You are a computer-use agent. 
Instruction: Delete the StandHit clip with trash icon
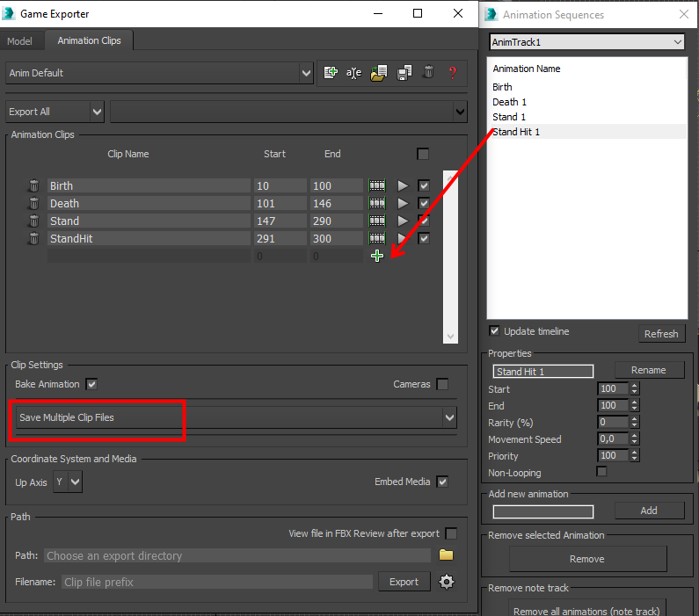(x=33, y=239)
